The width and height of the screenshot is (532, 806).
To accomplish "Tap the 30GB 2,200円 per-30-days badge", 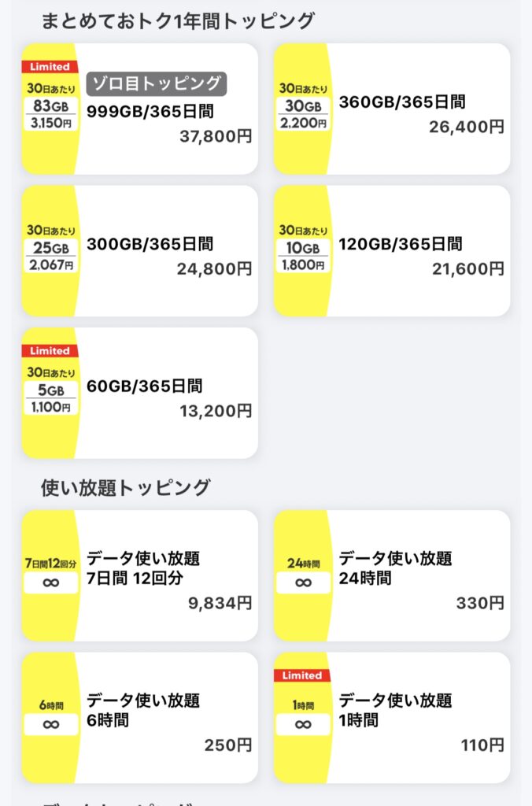I will click(303, 106).
